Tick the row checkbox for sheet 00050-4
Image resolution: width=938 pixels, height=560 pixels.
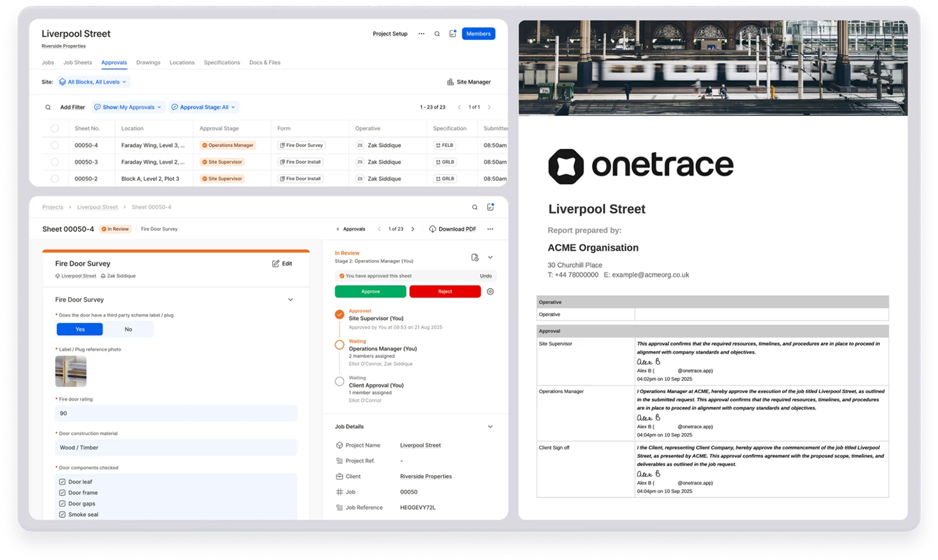click(55, 145)
